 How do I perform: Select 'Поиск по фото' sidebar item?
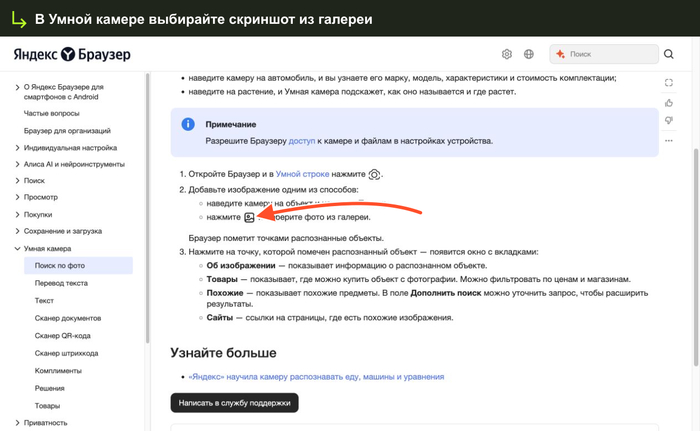pyautogui.click(x=79, y=265)
